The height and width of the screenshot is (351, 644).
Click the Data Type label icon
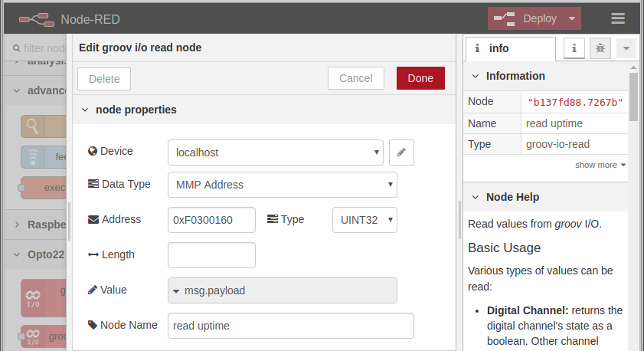(x=93, y=184)
